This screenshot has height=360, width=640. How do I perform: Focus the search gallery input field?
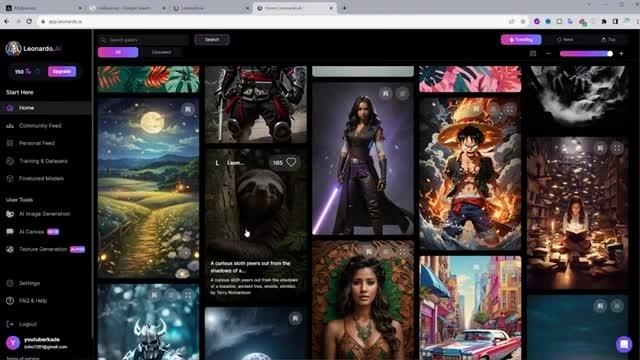[x=144, y=40]
